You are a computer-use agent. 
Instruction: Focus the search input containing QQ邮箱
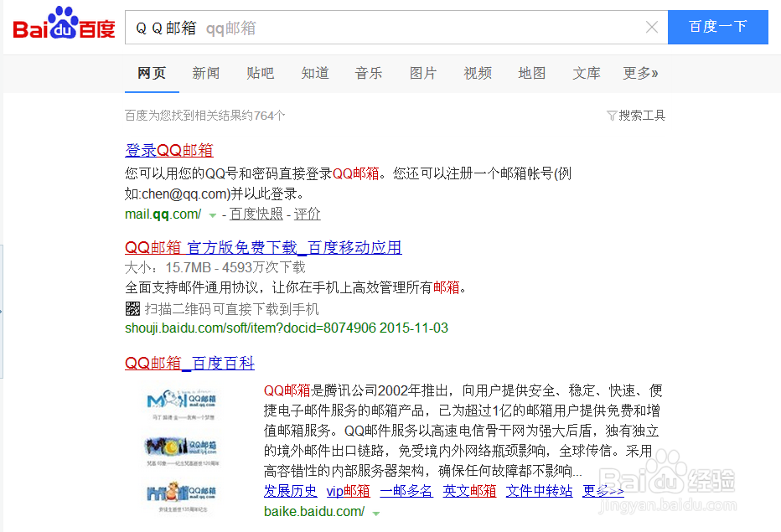click(x=396, y=28)
